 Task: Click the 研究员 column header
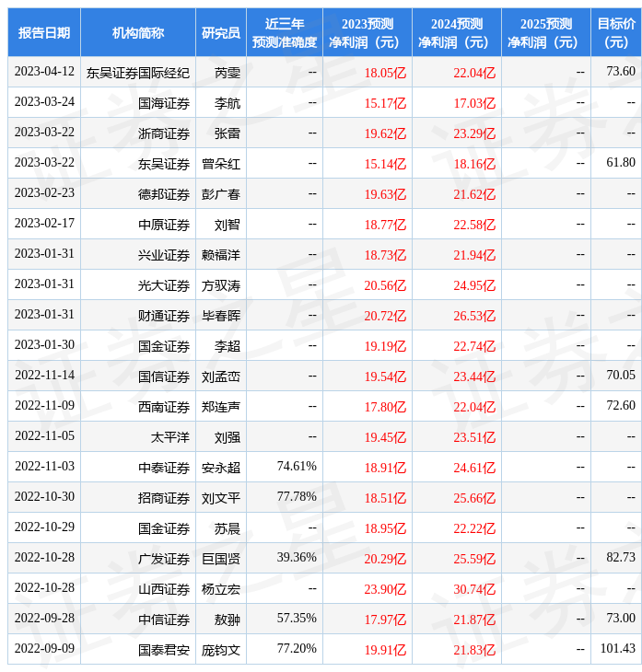(221, 32)
